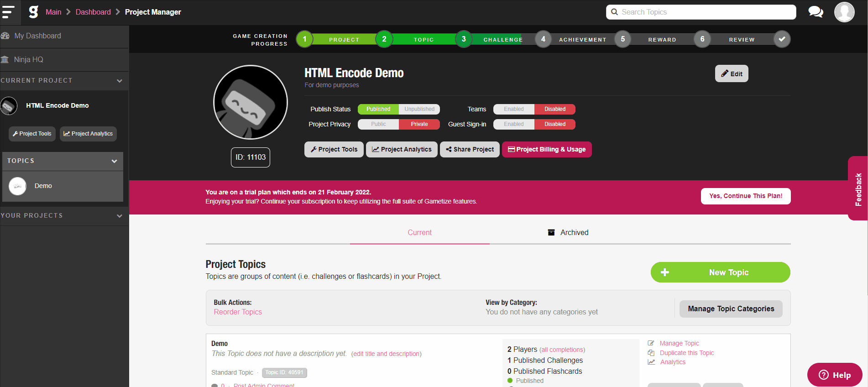Open Project Tools in main panel
The height and width of the screenshot is (387, 868).
coord(334,149)
